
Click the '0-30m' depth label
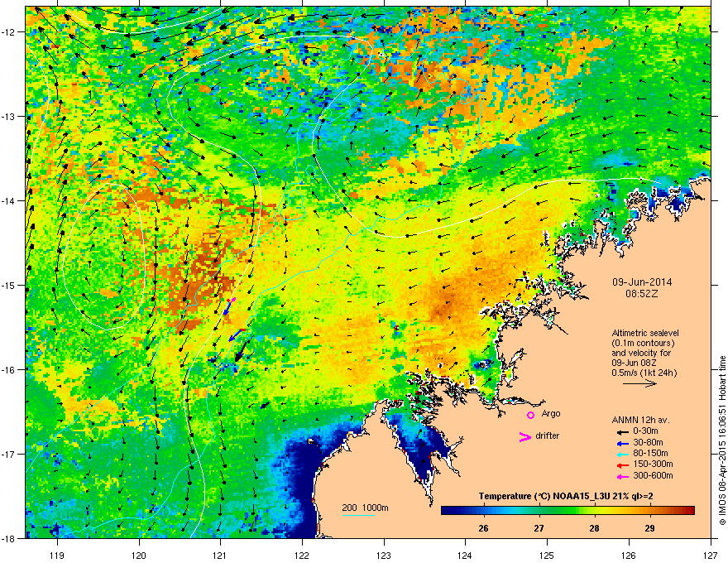(645, 431)
